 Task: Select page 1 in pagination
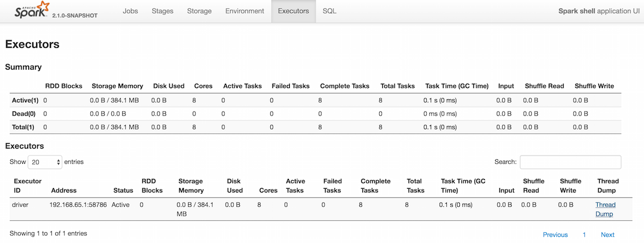click(x=584, y=235)
